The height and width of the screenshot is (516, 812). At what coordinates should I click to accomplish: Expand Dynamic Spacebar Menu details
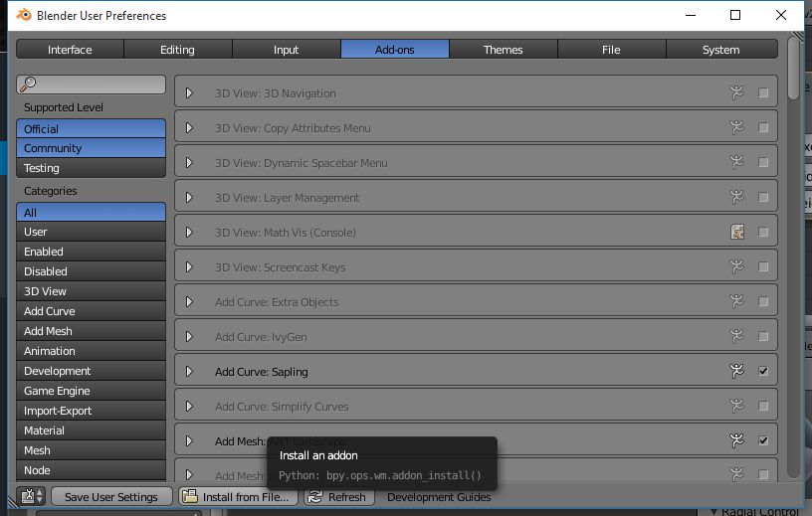tap(189, 162)
